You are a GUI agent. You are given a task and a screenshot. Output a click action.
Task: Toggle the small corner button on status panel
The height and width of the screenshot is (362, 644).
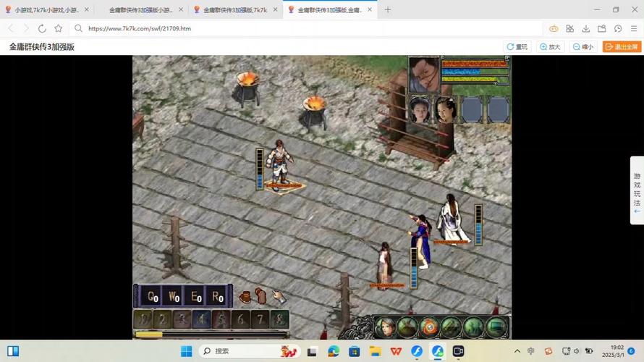(507, 59)
